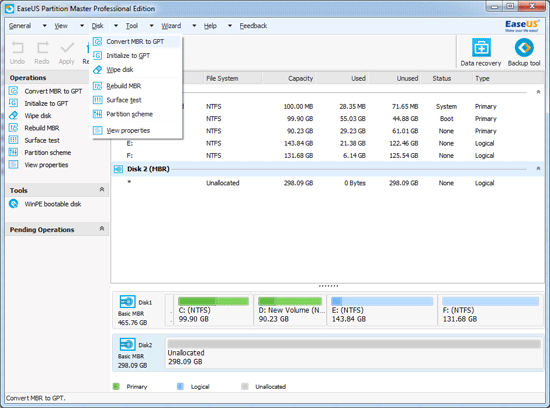Screen dimensions: 550x408
Task: Open the Tool menu dropdown arrow
Action: click(x=152, y=26)
